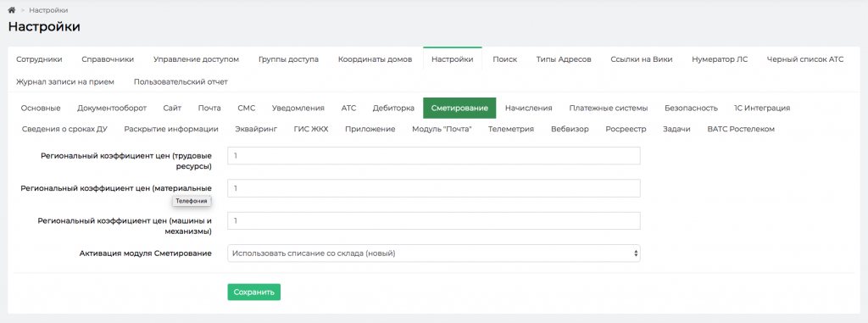Image resolution: width=868 pixels, height=323 pixels.
Task: Select the ВАТС Ростелеком subtab
Action: coord(741,129)
